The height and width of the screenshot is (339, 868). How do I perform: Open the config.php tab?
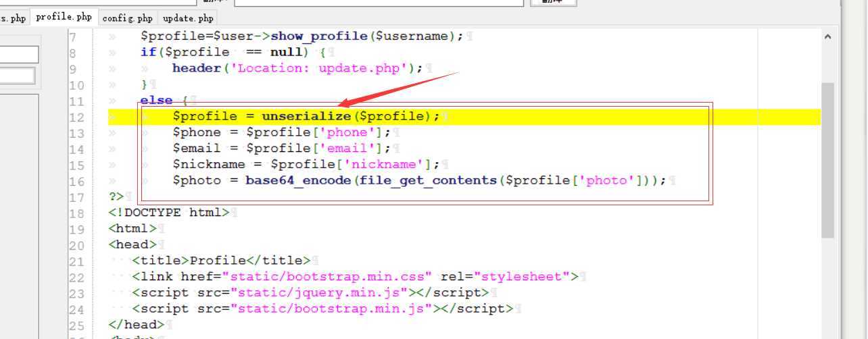click(128, 18)
